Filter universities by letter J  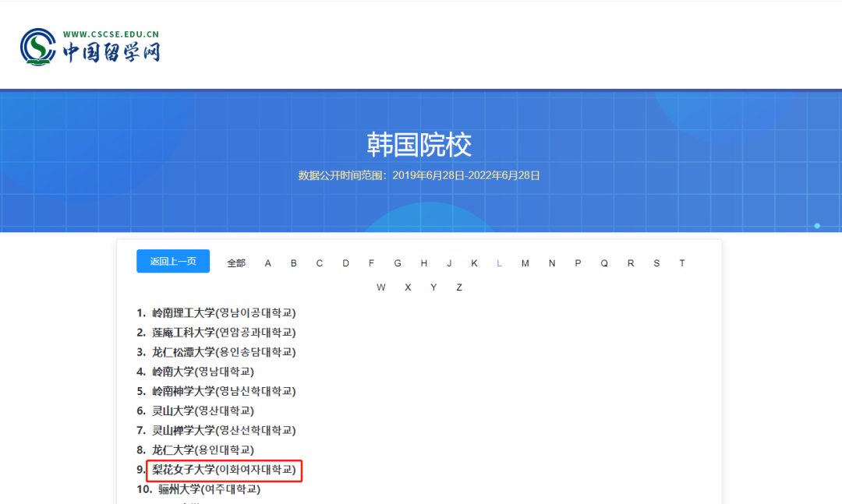pyautogui.click(x=449, y=263)
